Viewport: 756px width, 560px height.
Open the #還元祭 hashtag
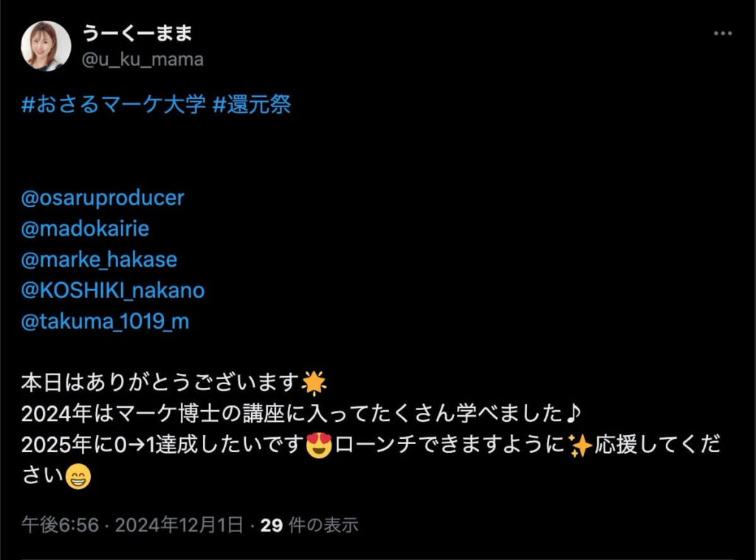252,103
